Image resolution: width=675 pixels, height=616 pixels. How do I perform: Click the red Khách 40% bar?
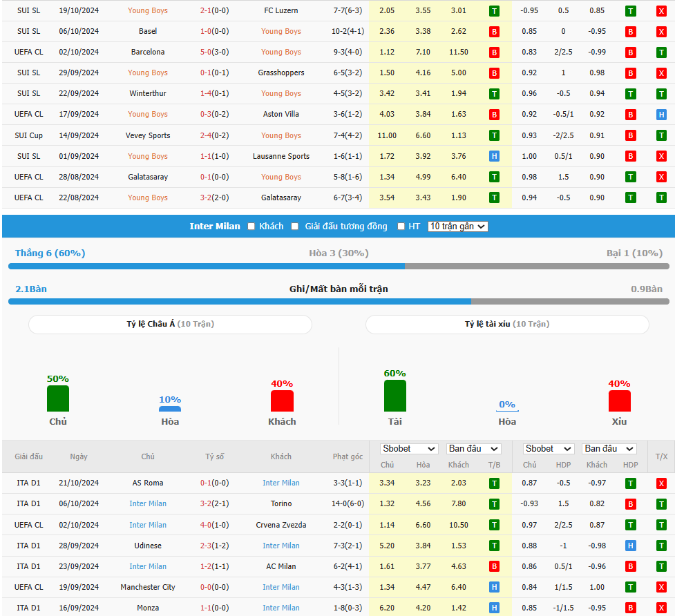click(x=282, y=401)
